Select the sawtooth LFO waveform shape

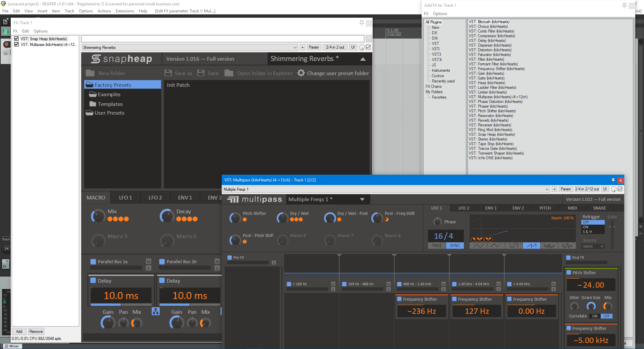[531, 246]
